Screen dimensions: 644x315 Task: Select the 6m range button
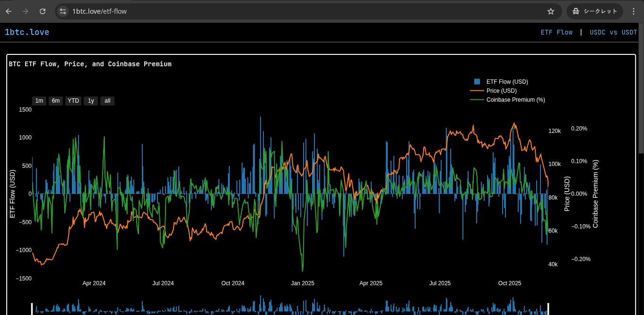click(x=56, y=101)
